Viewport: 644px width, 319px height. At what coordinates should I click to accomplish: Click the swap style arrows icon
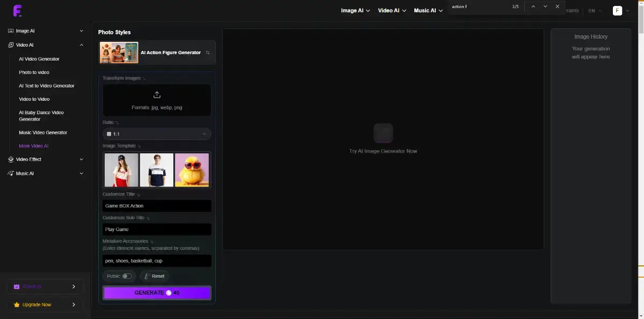click(208, 53)
